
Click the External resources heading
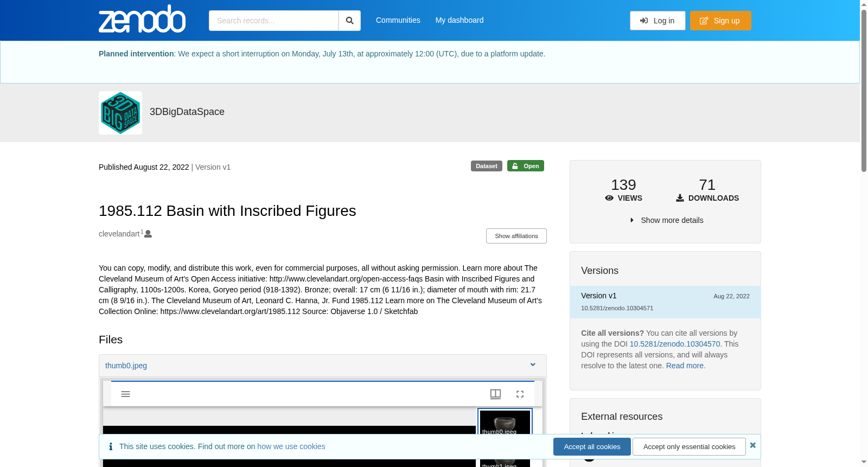click(x=622, y=417)
